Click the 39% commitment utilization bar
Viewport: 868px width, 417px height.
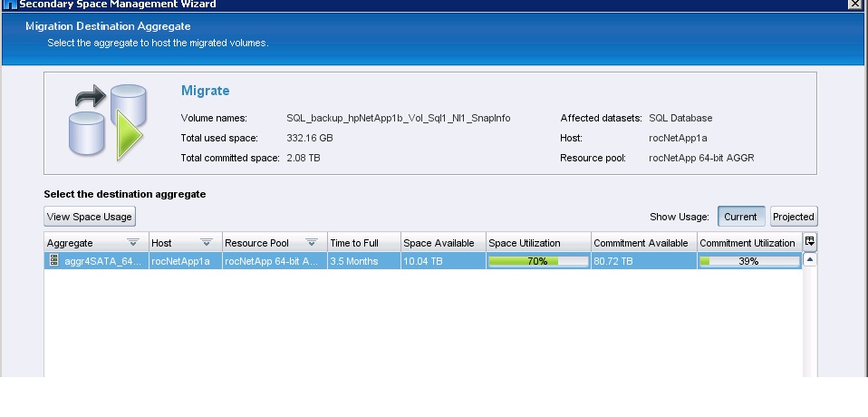(748, 261)
